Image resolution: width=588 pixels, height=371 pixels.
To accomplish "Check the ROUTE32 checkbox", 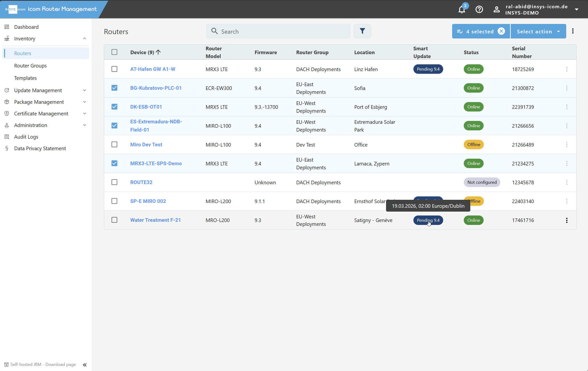I will coord(114,182).
